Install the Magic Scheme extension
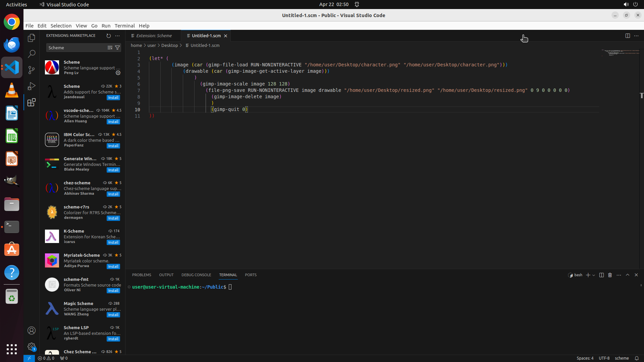The width and height of the screenshot is (644, 362). click(113, 315)
